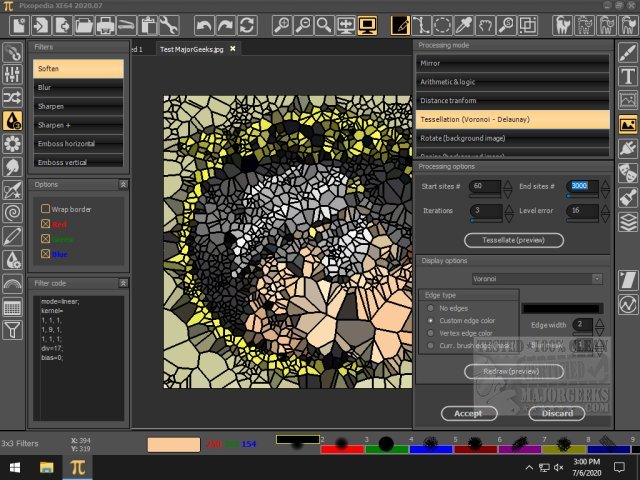This screenshot has height=480, width=640.
Task: Click the Accept button
Action: (469, 413)
